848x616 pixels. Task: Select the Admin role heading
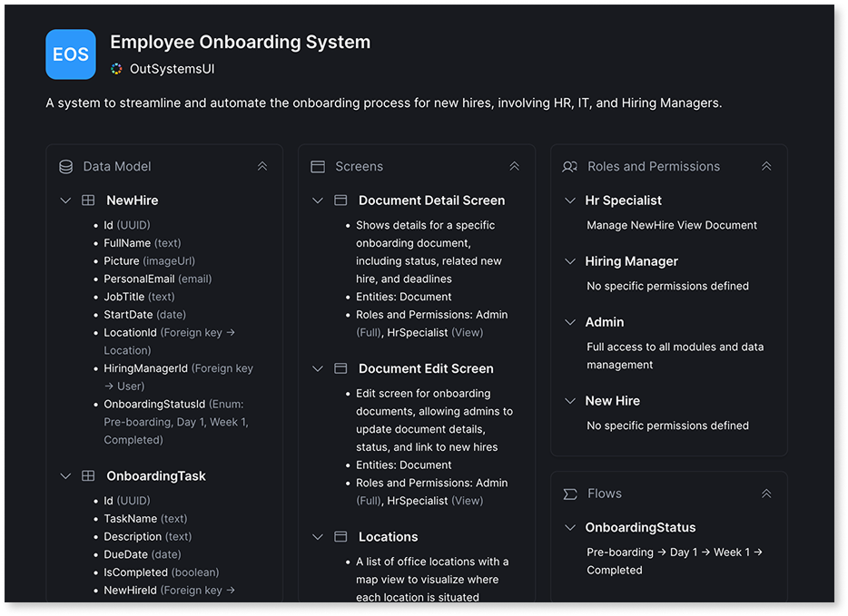(x=605, y=322)
